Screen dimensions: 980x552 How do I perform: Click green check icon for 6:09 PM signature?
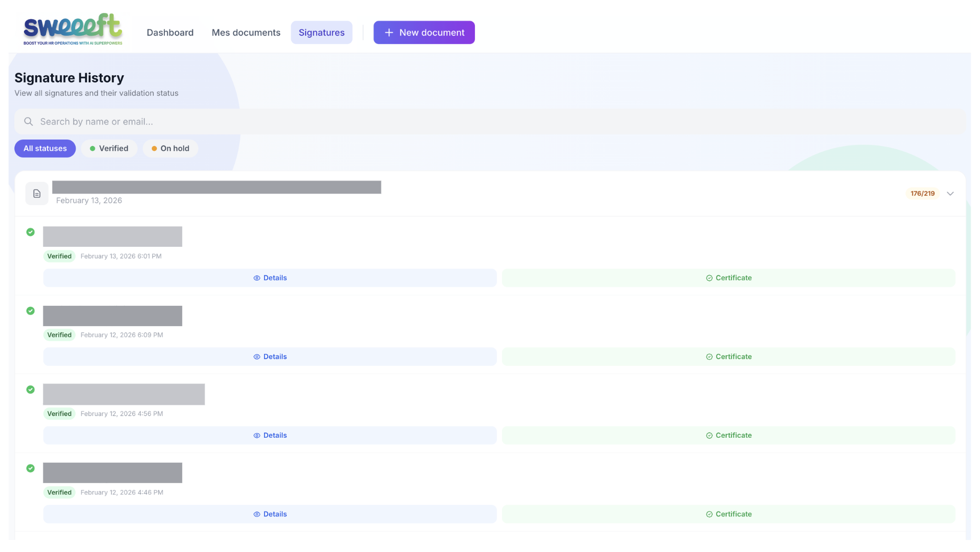point(31,311)
